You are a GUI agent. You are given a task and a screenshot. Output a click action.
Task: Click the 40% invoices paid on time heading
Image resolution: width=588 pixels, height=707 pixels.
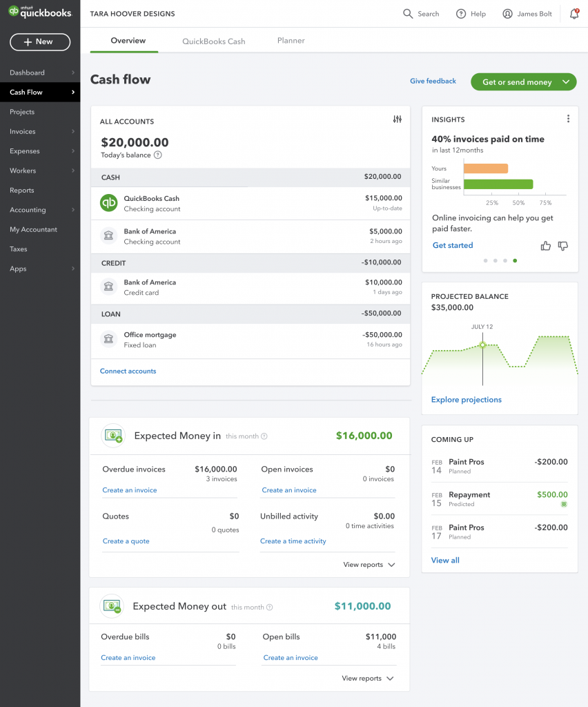pos(488,139)
